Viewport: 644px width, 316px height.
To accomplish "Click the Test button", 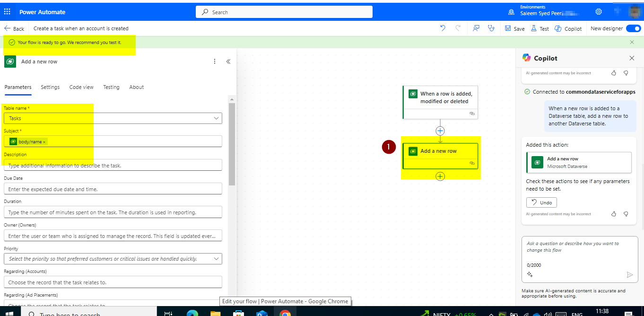I will (540, 28).
